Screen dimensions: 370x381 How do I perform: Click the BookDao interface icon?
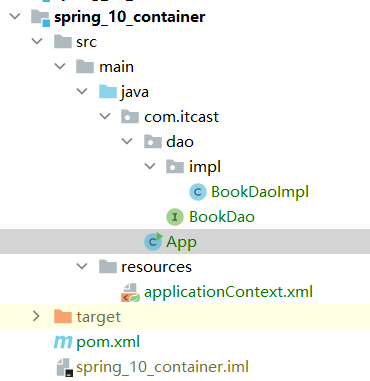point(175,217)
